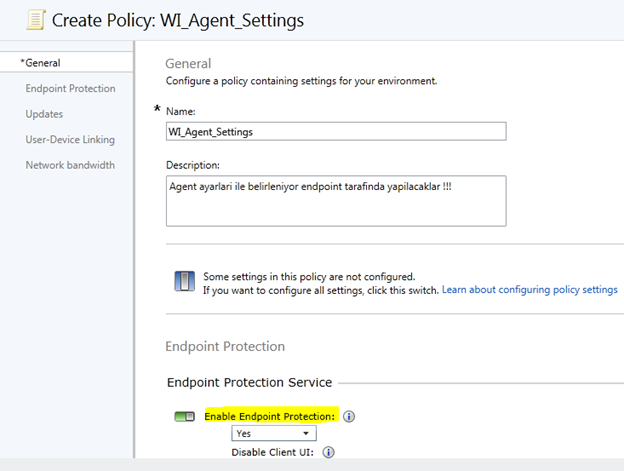Click the policy document icon beside the title
This screenshot has width=624, height=471.
[x=36, y=20]
